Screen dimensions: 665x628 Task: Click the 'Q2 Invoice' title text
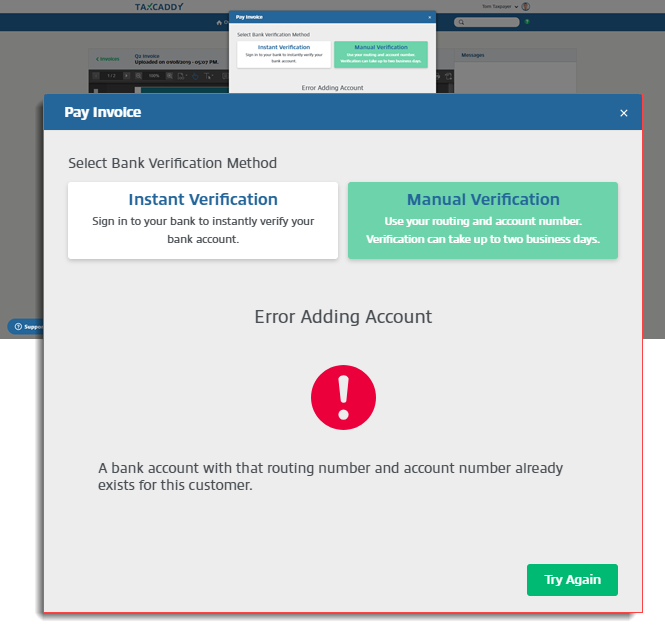pyautogui.click(x=147, y=56)
